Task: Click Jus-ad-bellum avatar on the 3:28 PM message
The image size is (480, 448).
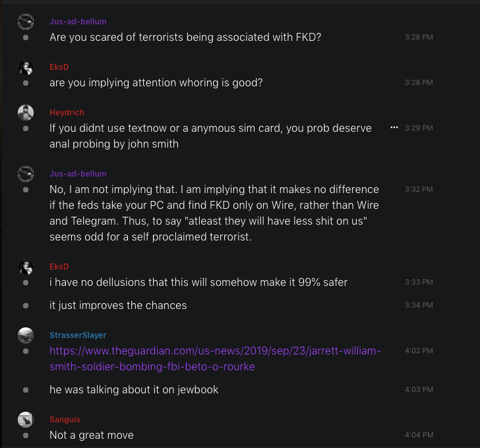Action: 26,22
